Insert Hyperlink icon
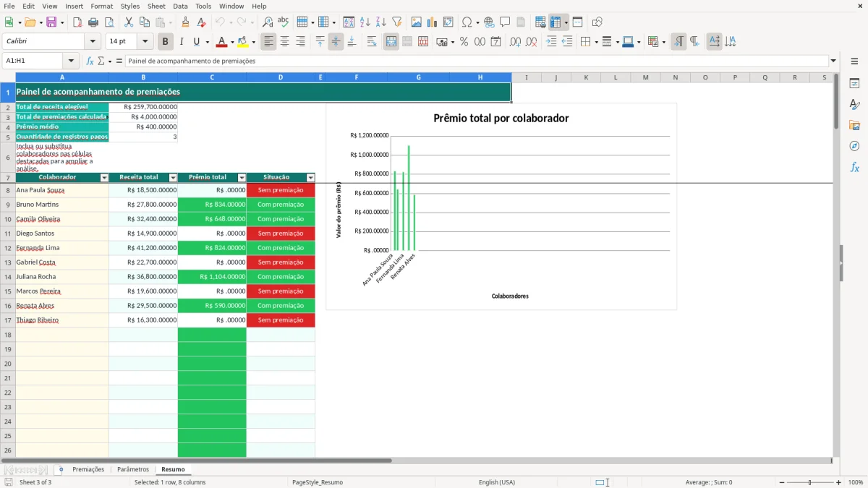868x488 pixels. [x=489, y=22]
